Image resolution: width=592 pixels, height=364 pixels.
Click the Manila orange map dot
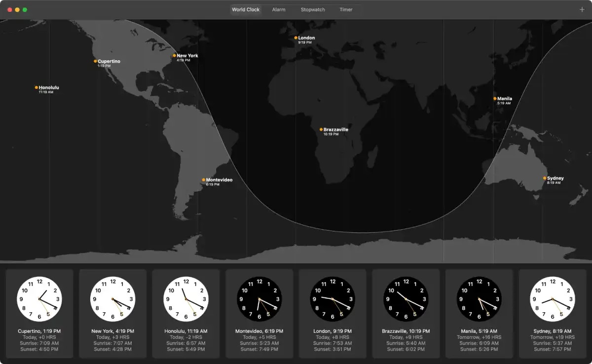tap(495, 99)
